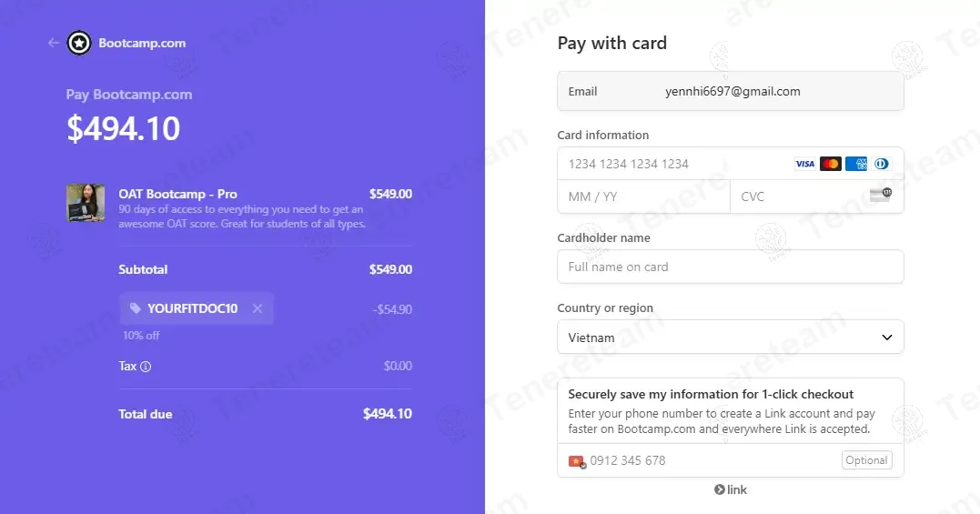This screenshot has height=514, width=980.
Task: Click the back arrow next to Bootcamp.com
Action: [54, 43]
